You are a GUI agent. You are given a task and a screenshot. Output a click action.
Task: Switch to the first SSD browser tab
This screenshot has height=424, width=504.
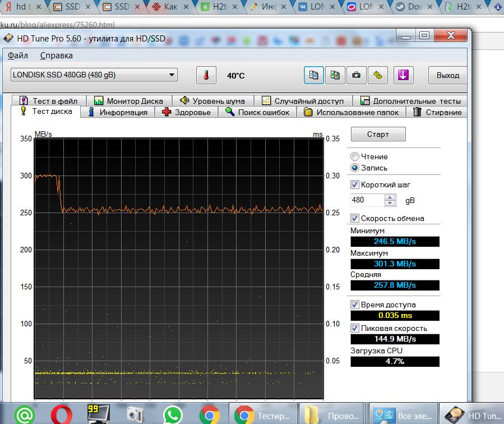[x=71, y=6]
